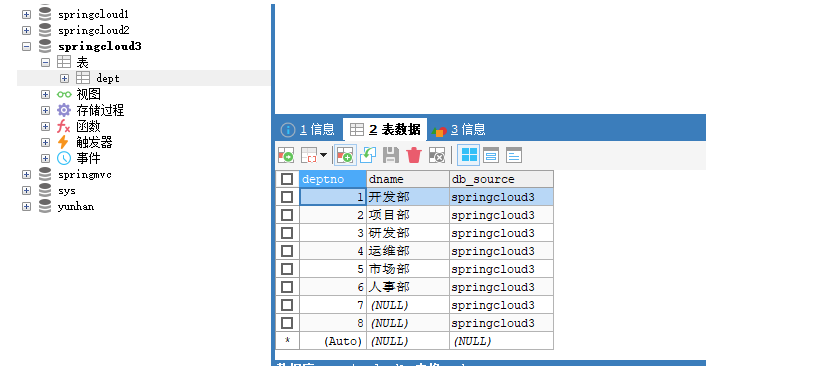The width and height of the screenshot is (834, 372).
Task: Switch to grid view mode
Action: point(469,155)
